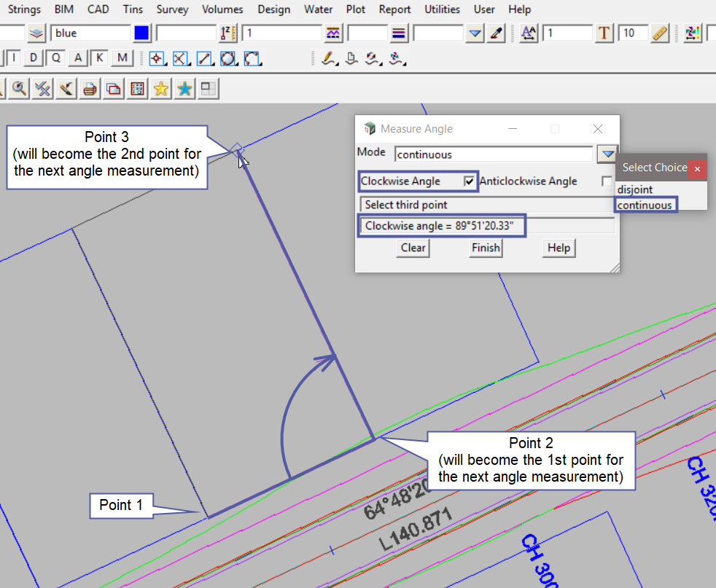Select the eyedropper tool in the top toolbar

click(x=497, y=34)
